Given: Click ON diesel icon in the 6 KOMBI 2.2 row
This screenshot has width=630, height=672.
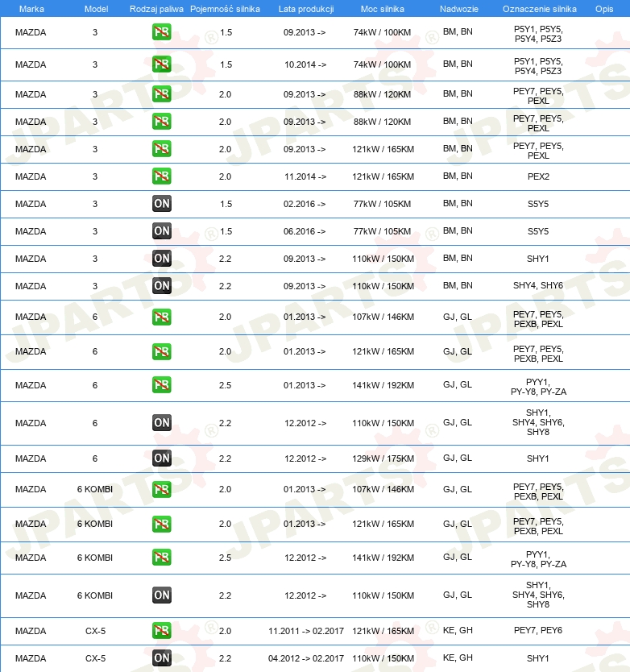Looking at the screenshot, I should click(x=162, y=595).
